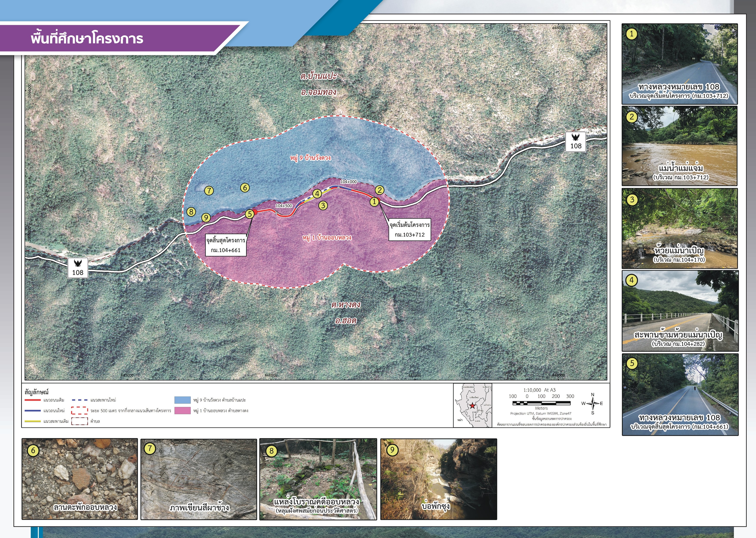Open the บ่อพักซุง photo
Screen dimensions: 756x538
439,479
